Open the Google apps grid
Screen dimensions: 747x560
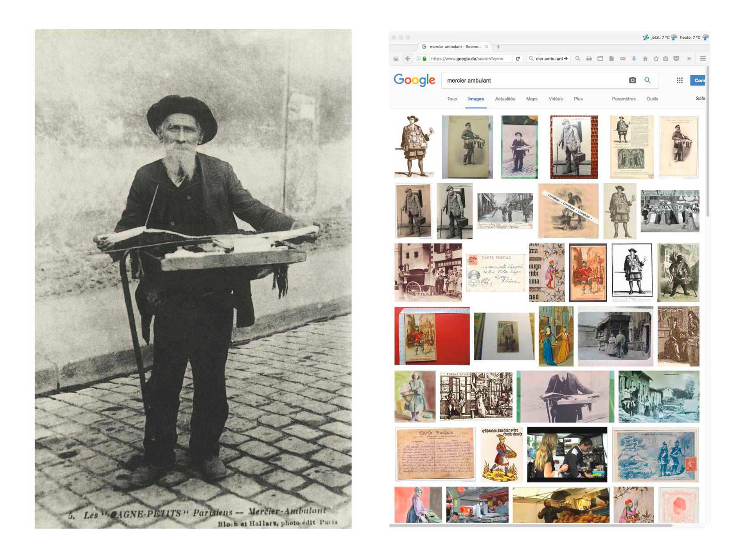click(679, 80)
